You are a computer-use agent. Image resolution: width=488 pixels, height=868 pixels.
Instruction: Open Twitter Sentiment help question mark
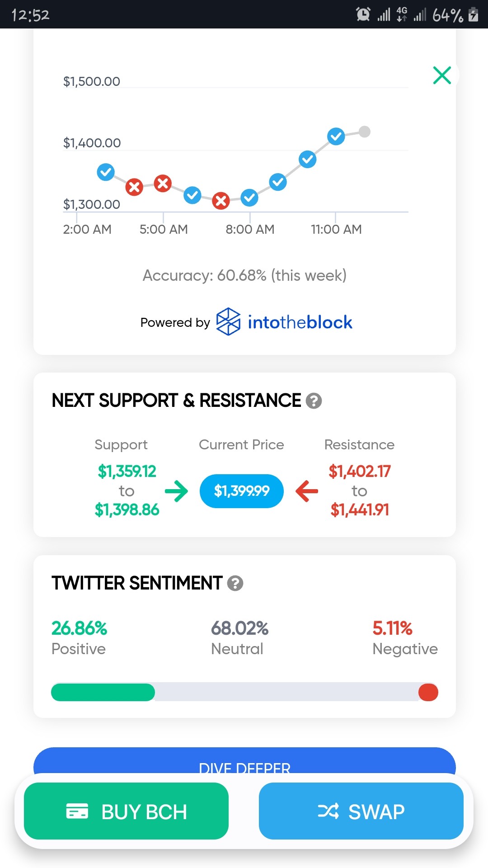[235, 583]
